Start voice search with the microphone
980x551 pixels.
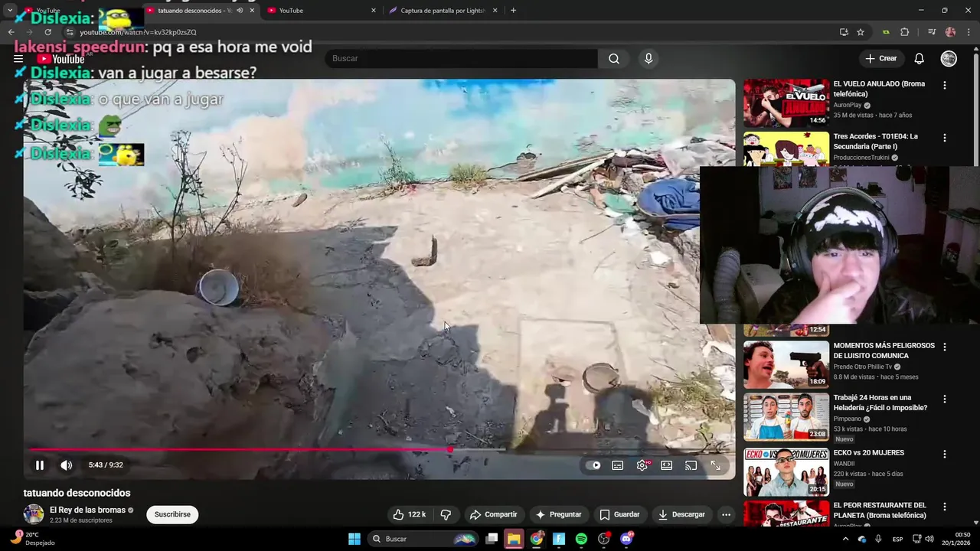tap(648, 58)
